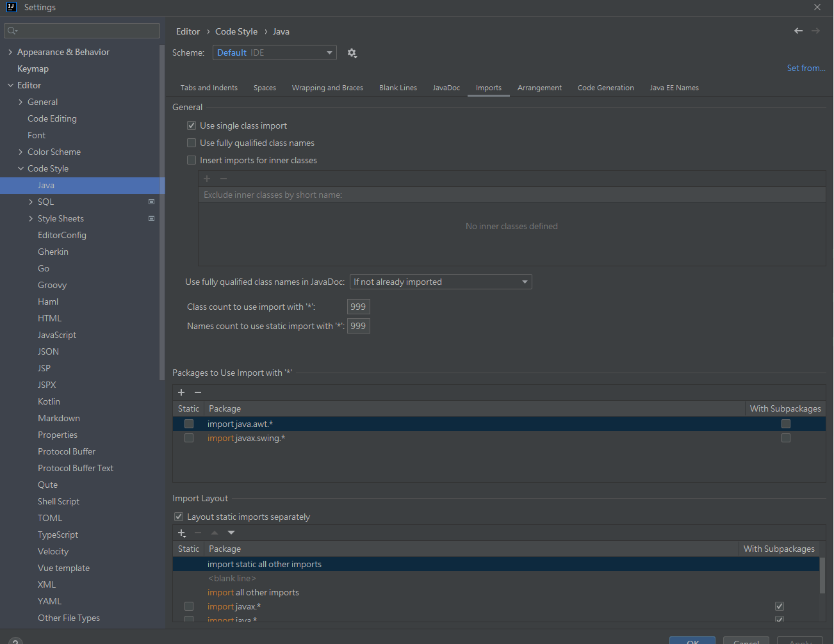Expand Appearance & Behavior section
Screen dimensions: 834x644
pos(10,52)
